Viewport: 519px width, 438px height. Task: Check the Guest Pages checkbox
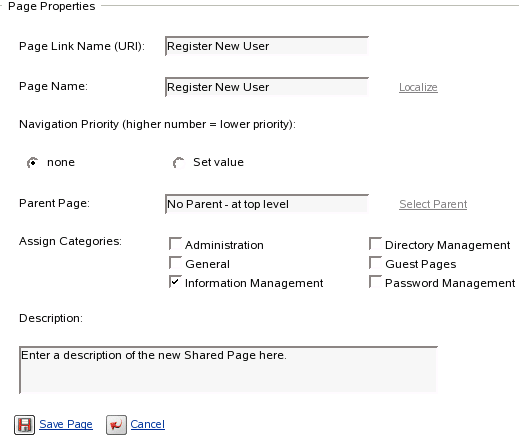coord(375,263)
